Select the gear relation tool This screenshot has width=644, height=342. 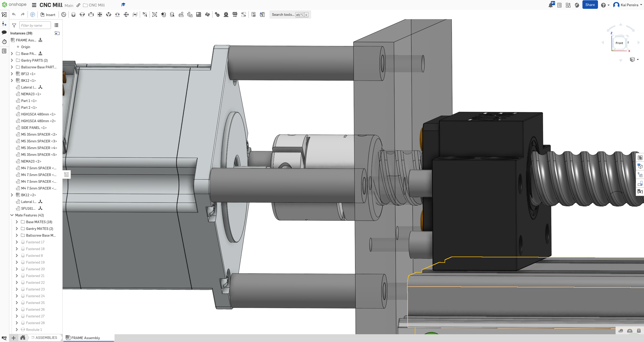[217, 14]
